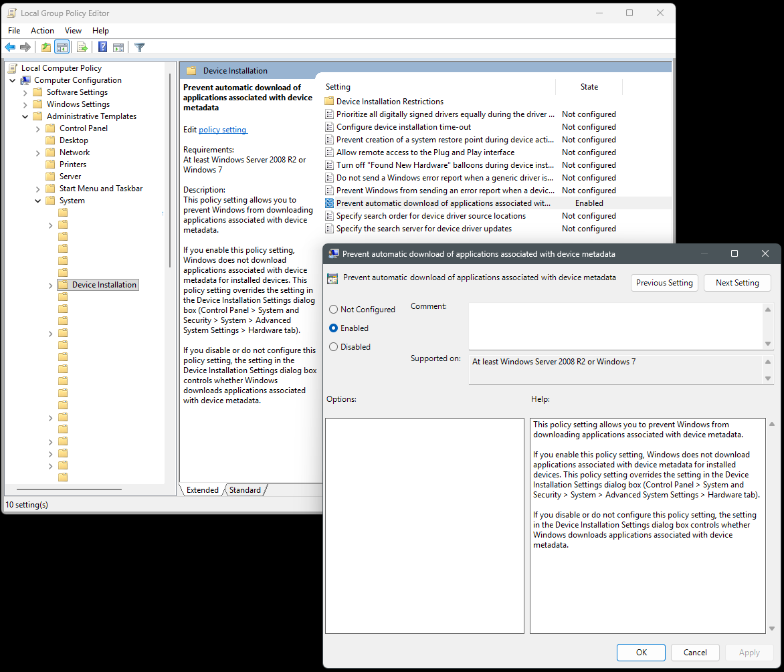784x672 pixels.
Task: Collapse the Computer Configuration node
Action: (x=13, y=80)
